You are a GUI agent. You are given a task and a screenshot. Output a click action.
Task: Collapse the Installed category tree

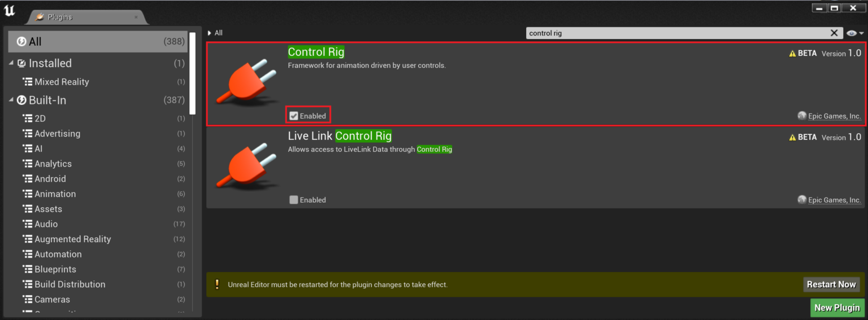click(x=11, y=63)
